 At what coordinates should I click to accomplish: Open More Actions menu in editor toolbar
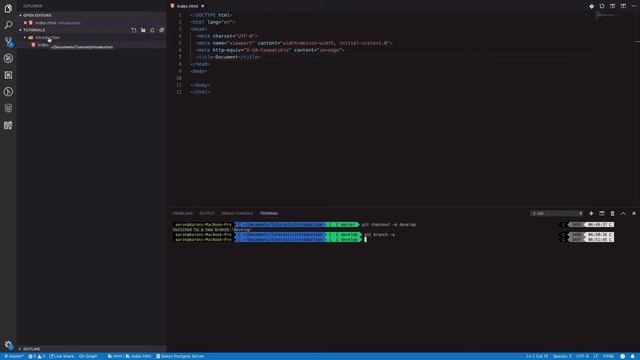point(634,6)
